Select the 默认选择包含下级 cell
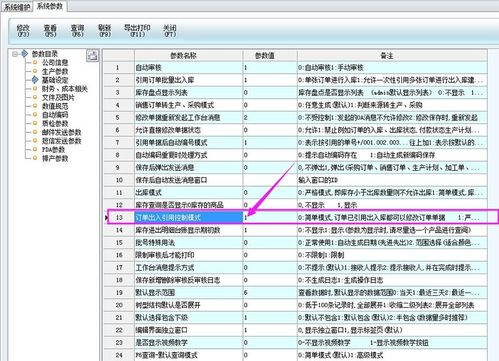This screenshot has height=361, width=499. 189,317
